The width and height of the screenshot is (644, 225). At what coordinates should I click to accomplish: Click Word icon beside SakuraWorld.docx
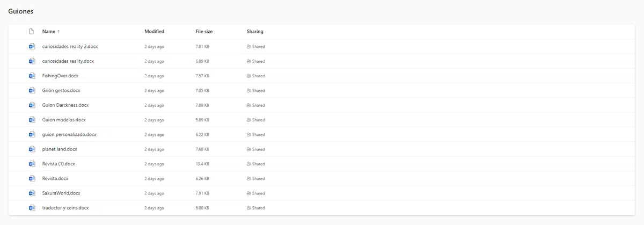tap(32, 193)
